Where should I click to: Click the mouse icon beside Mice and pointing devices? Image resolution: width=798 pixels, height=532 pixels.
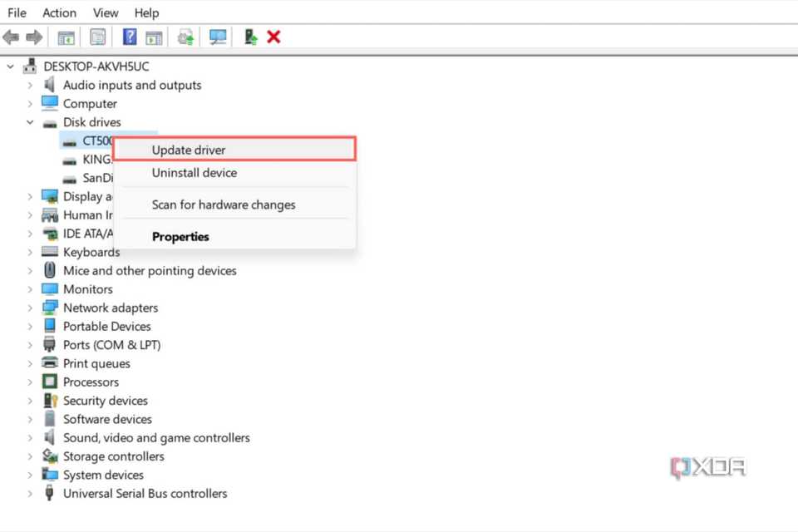[x=50, y=270]
